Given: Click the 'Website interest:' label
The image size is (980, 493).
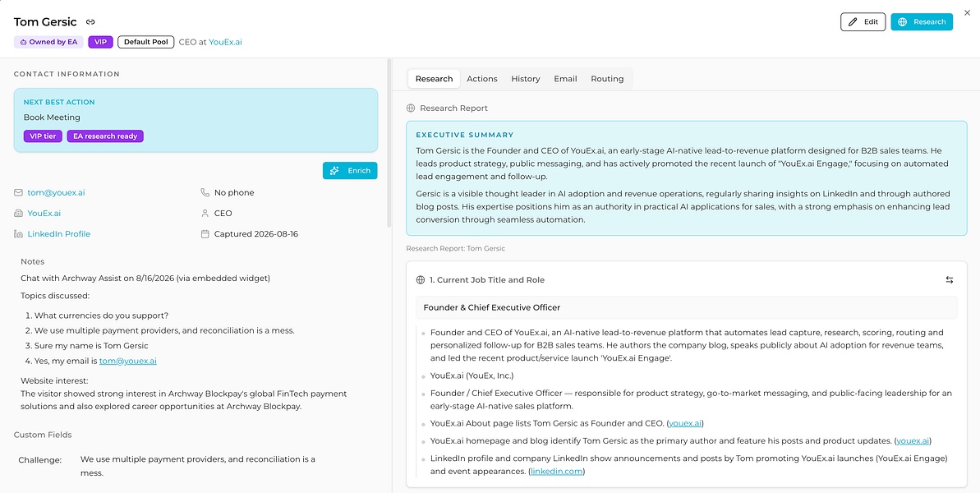Looking at the screenshot, I should click(x=54, y=380).
